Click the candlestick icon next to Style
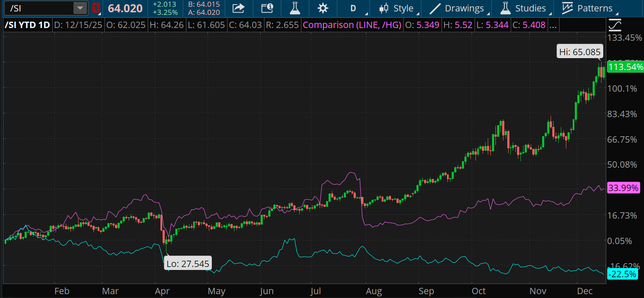The width and height of the screenshot is (644, 298). 385,8
